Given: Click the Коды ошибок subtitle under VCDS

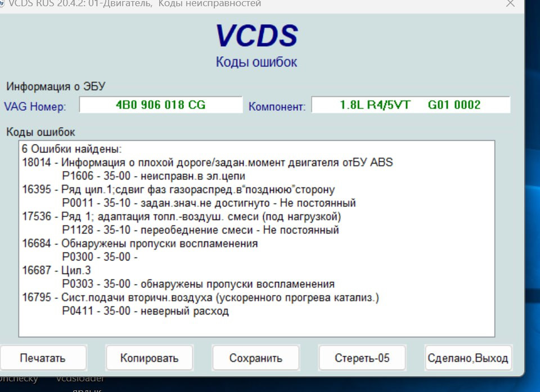Looking at the screenshot, I should pyautogui.click(x=256, y=62).
